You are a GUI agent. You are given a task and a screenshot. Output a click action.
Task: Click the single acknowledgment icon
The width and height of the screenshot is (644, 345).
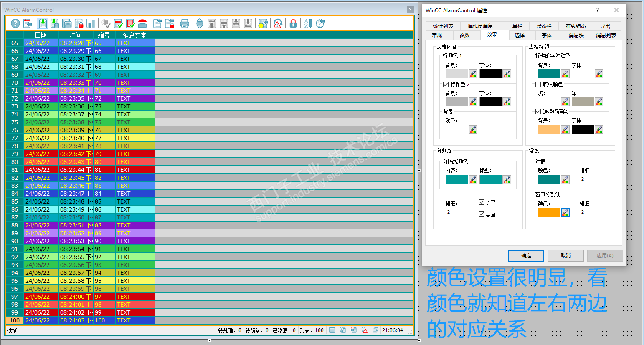coord(118,24)
